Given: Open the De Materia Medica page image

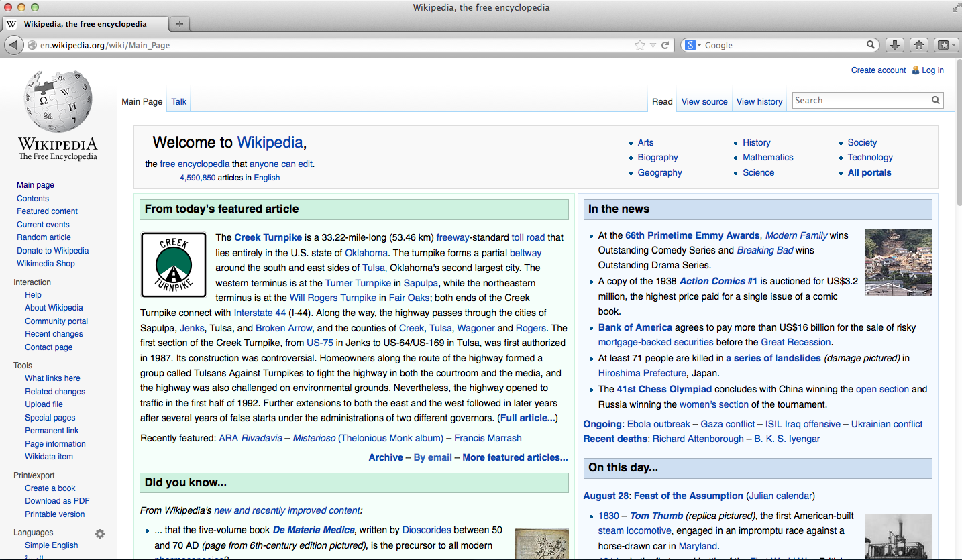Looking at the screenshot, I should point(541,544).
